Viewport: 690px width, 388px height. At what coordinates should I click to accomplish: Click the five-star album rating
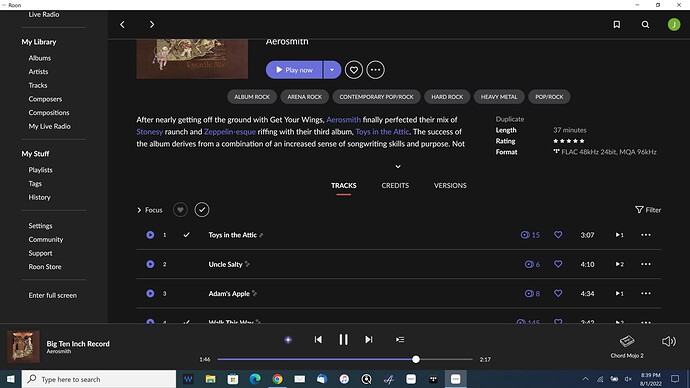[569, 141]
